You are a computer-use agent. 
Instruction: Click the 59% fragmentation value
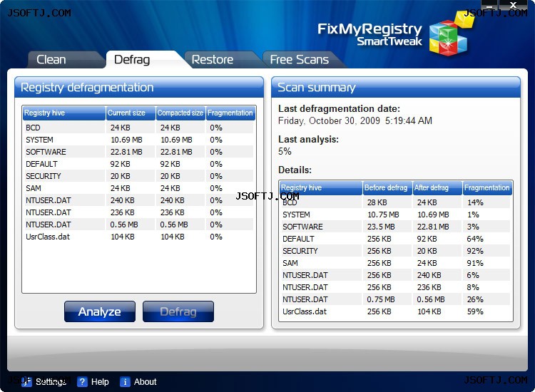[475, 311]
